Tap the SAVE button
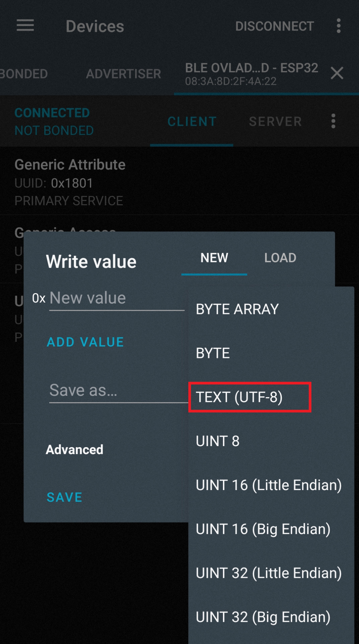Viewport: 359px width, 644px height. pyautogui.click(x=65, y=497)
